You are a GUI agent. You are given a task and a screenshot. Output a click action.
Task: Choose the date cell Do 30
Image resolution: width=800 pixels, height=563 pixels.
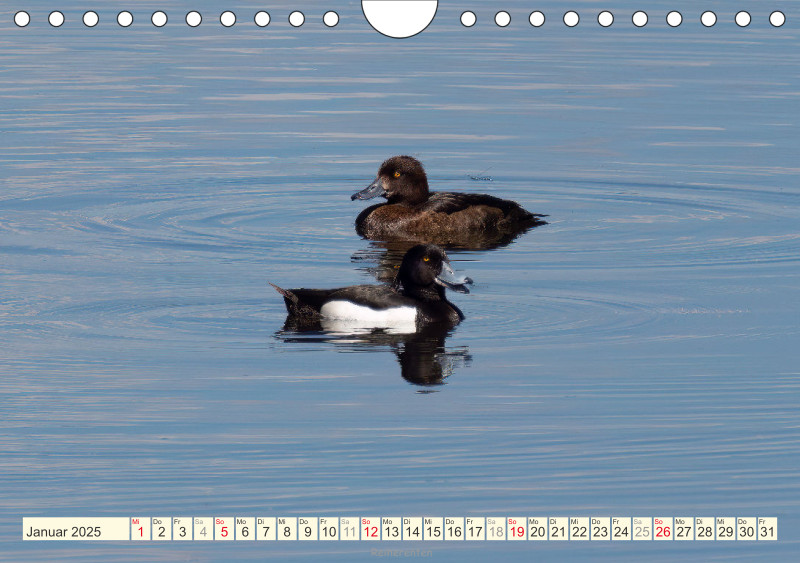click(x=747, y=528)
